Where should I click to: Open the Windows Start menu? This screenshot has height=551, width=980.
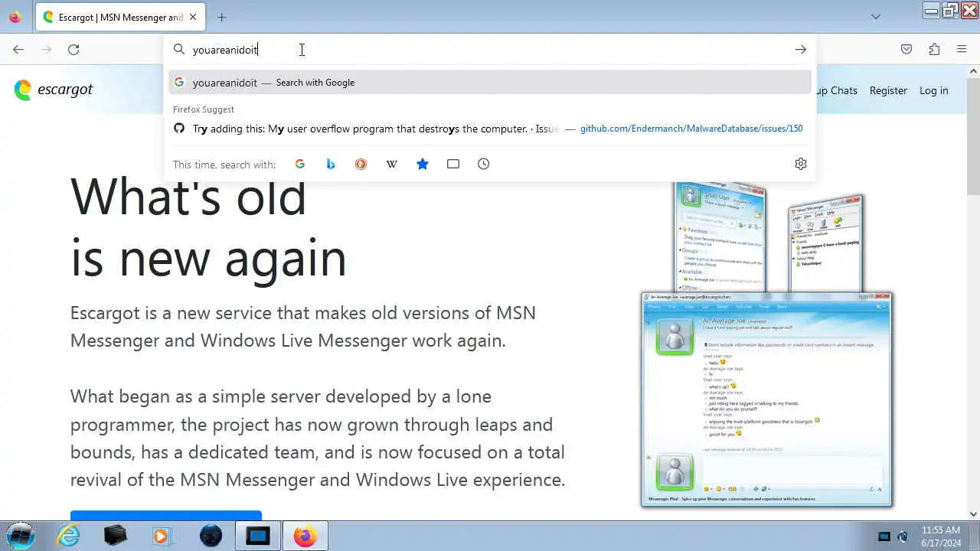21,536
